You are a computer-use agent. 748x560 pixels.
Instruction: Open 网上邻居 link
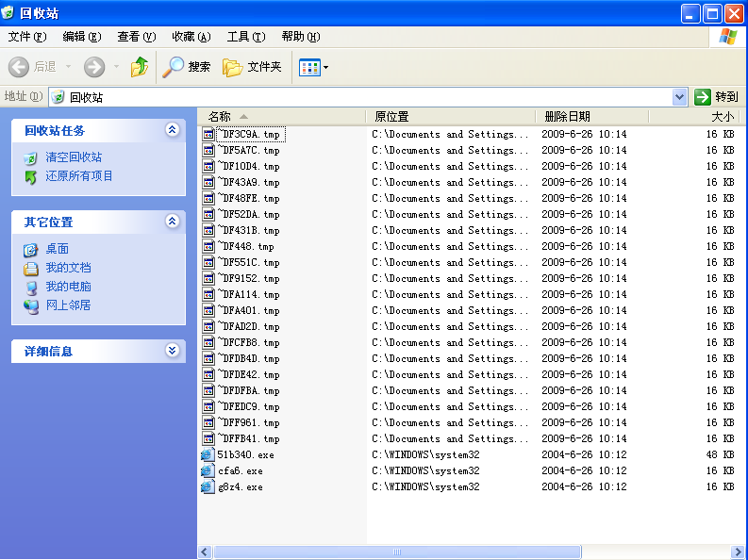point(68,305)
